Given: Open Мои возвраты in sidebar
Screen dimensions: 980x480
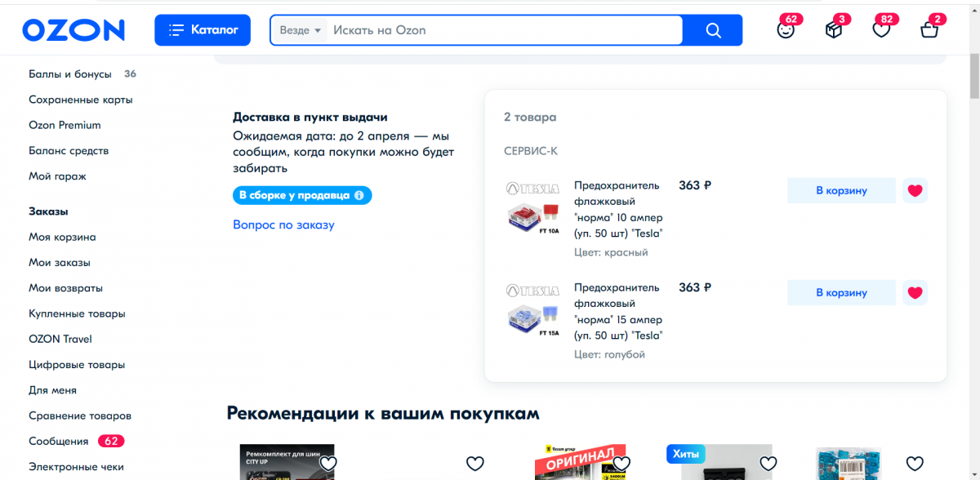Looking at the screenshot, I should click(x=65, y=288).
